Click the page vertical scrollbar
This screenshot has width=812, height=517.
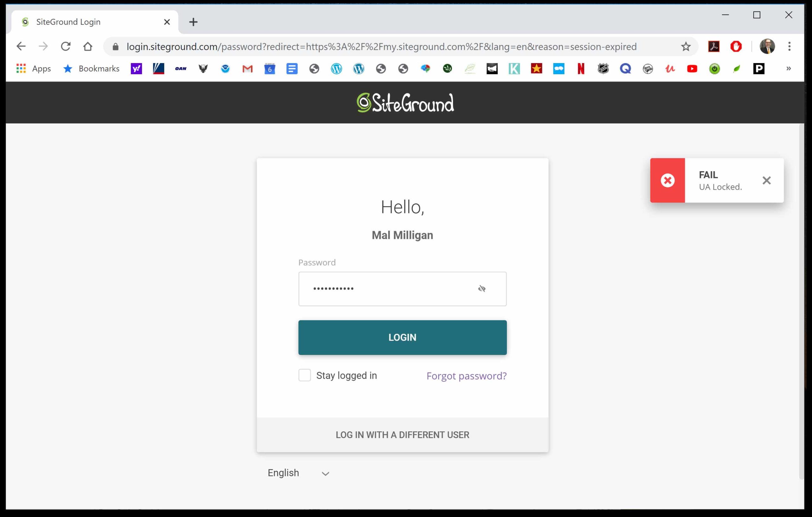click(802, 301)
